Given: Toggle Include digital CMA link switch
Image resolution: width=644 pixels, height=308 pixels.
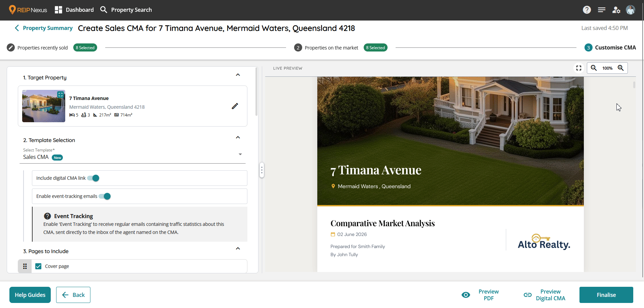Looking at the screenshot, I should click(93, 178).
